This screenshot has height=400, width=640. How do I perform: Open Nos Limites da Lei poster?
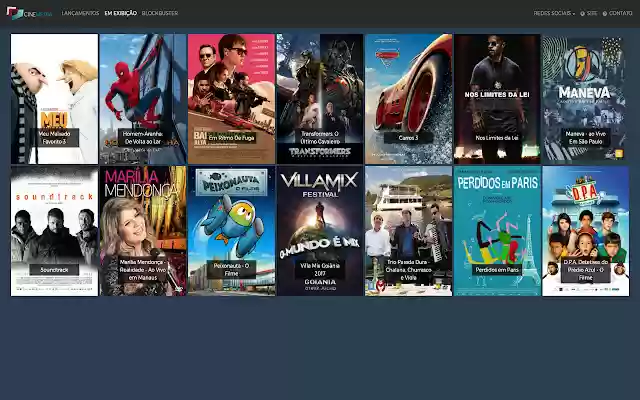[x=497, y=99]
